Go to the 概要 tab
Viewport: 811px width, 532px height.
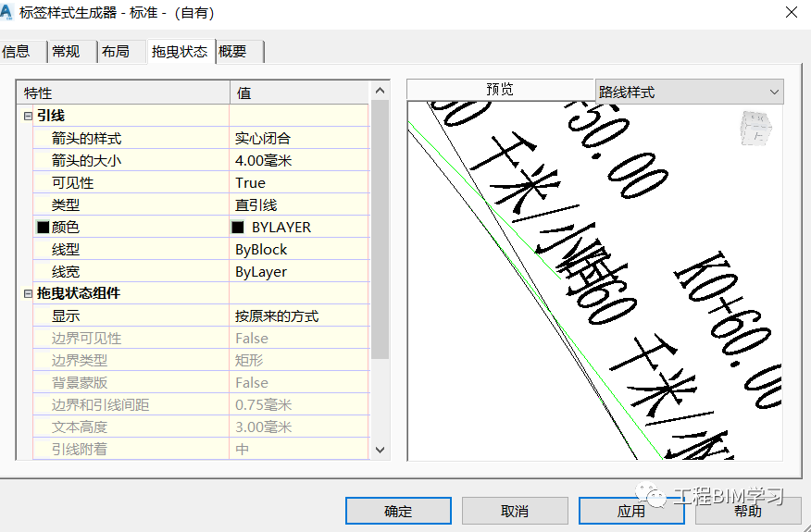pos(240,52)
